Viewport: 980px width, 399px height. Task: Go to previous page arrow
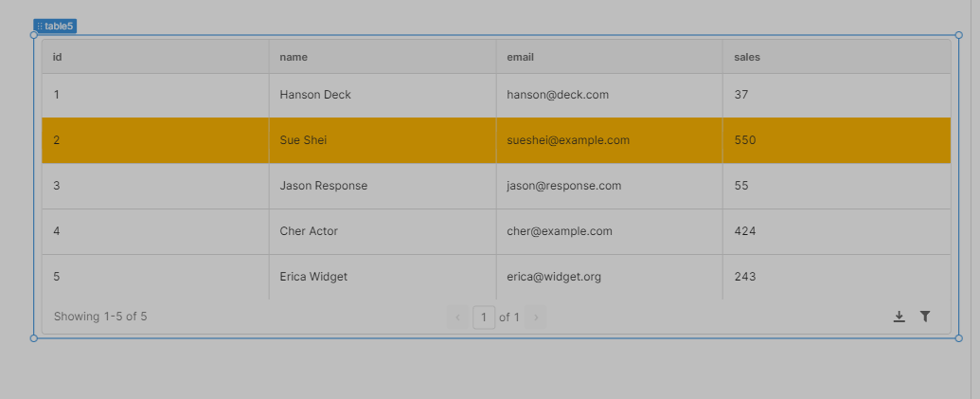(x=458, y=317)
